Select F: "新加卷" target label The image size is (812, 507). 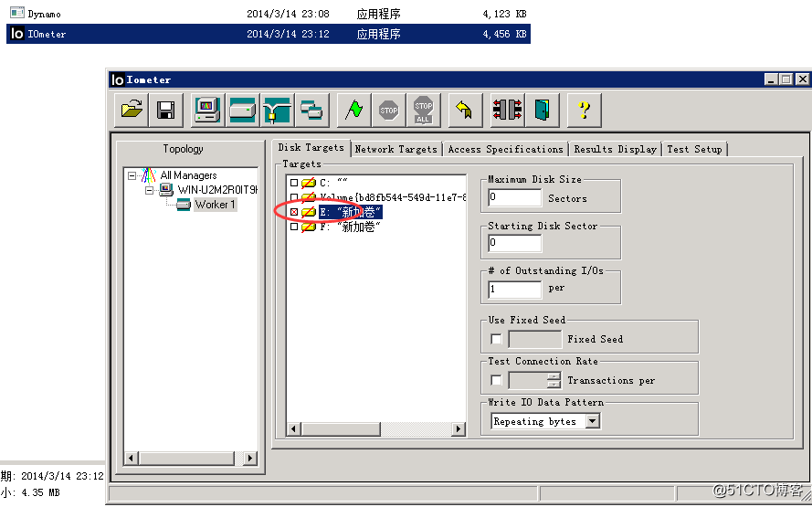(x=351, y=227)
